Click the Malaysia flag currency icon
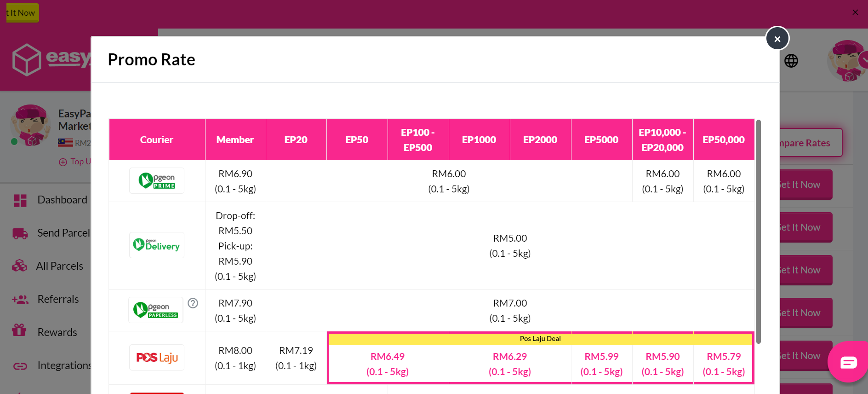Image resolution: width=868 pixels, height=394 pixels. pyautogui.click(x=65, y=143)
